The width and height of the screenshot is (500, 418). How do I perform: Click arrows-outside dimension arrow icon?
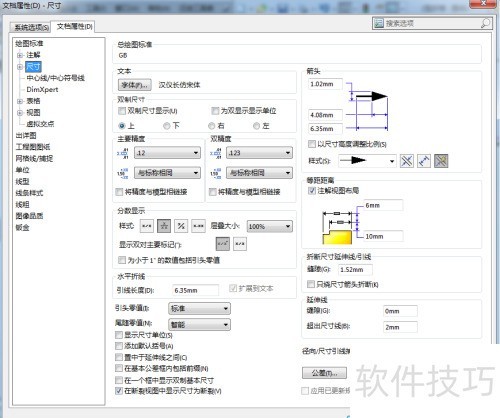tap(407, 161)
